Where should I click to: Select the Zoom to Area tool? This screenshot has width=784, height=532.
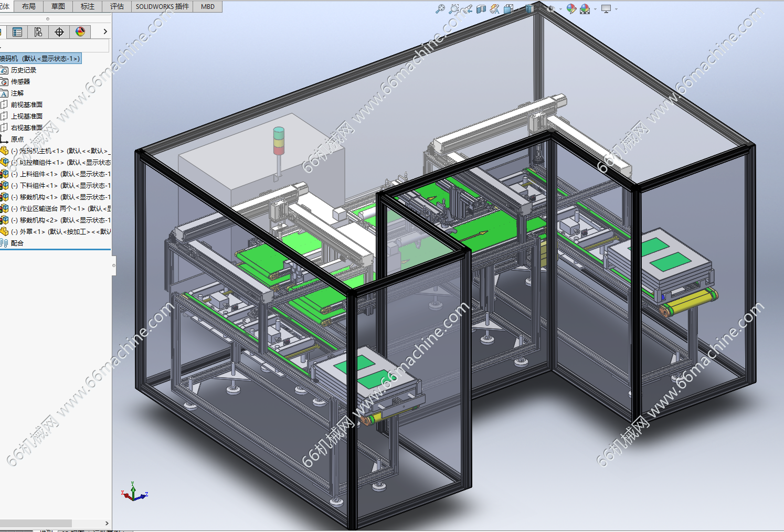pyautogui.click(x=454, y=9)
